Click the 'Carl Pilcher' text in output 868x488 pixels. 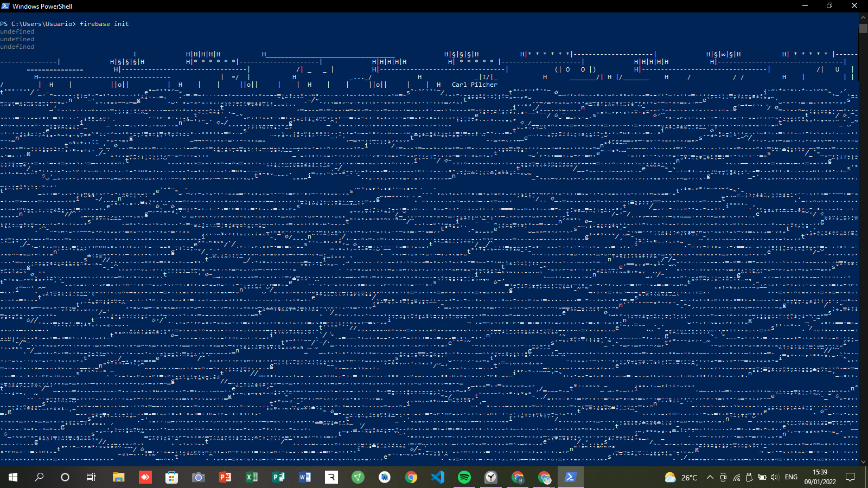click(x=475, y=85)
